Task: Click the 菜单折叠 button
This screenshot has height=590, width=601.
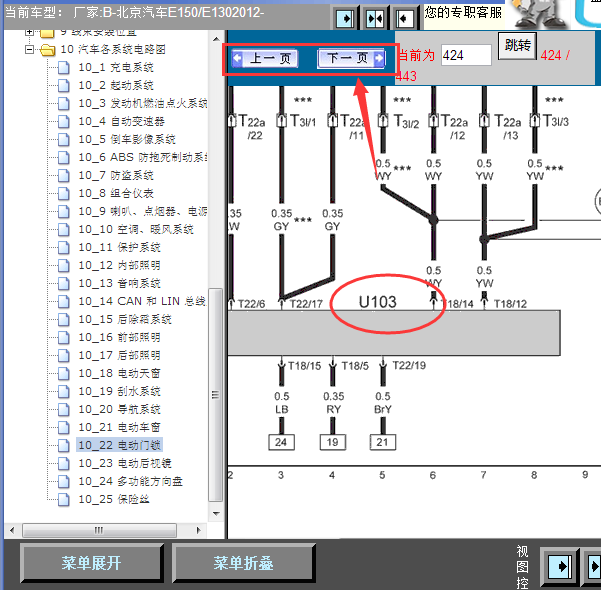Action: [243, 563]
